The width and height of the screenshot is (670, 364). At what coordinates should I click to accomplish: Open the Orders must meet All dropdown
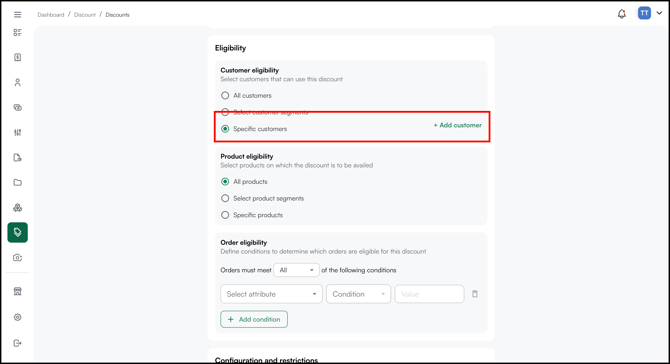tap(296, 270)
